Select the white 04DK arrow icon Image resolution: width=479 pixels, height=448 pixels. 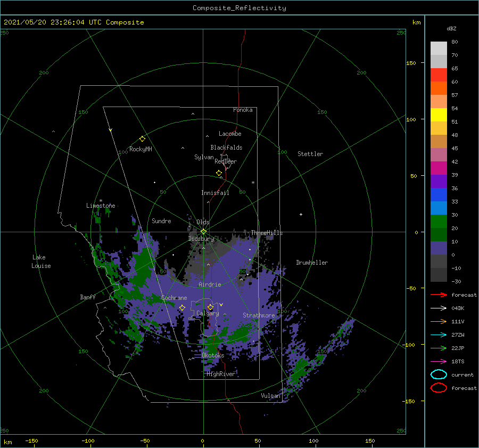[439, 308]
